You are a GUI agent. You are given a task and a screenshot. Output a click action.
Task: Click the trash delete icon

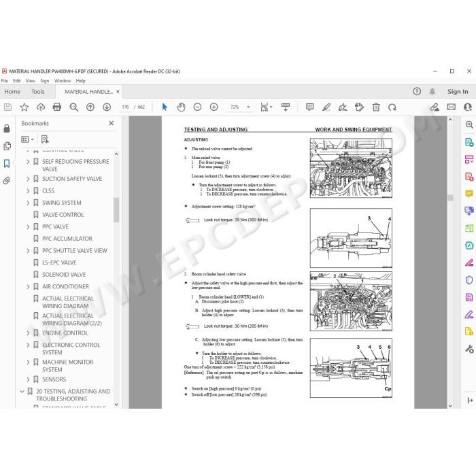[376, 107]
